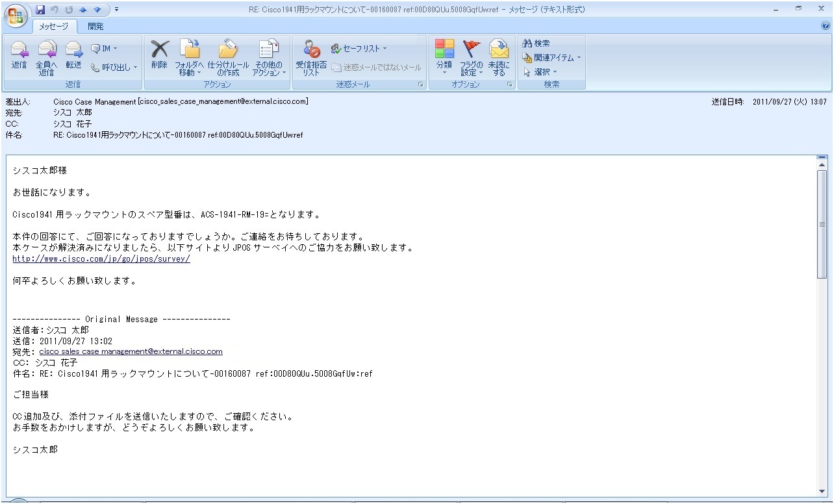Expand the その他のアクション dropdown
The image size is (834, 504).
pyautogui.click(x=269, y=58)
